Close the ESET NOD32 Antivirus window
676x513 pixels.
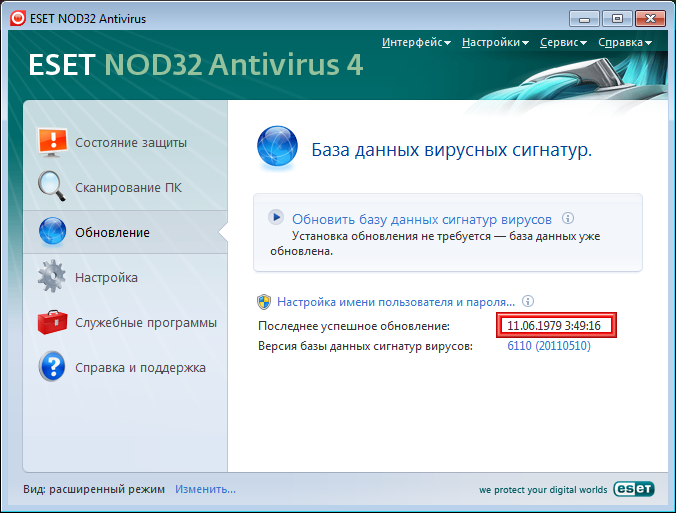click(650, 19)
